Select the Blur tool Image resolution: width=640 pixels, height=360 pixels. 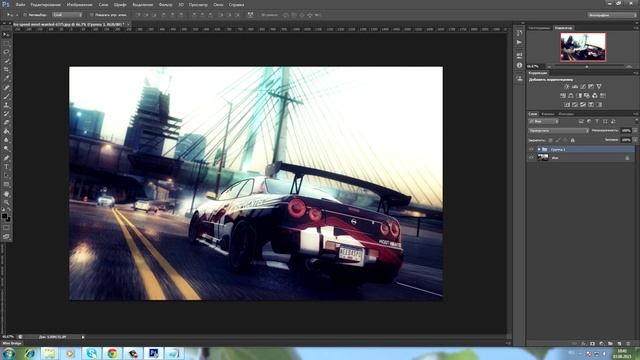click(6, 140)
